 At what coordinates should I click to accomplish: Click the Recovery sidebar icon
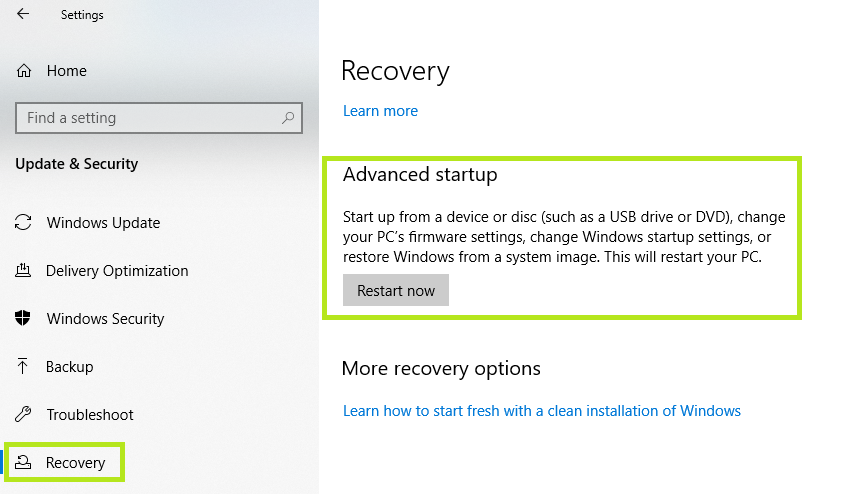[24, 462]
